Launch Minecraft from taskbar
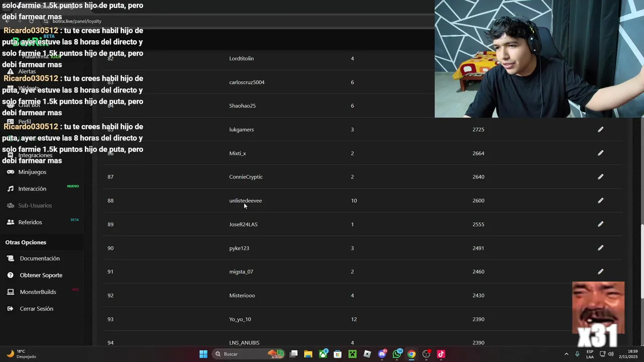The width and height of the screenshot is (644, 362). click(353, 354)
